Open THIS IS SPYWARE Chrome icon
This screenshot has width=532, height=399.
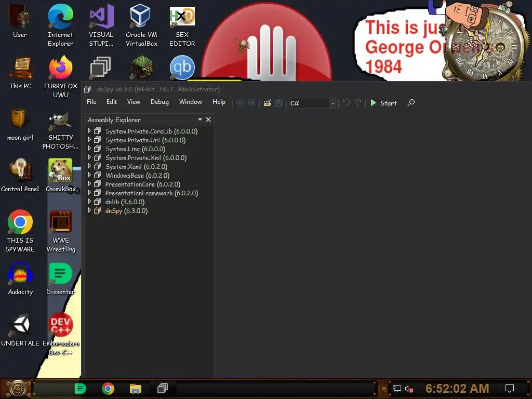click(x=20, y=231)
